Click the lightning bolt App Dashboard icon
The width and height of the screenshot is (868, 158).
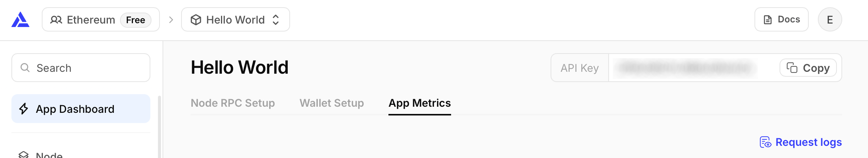24,109
